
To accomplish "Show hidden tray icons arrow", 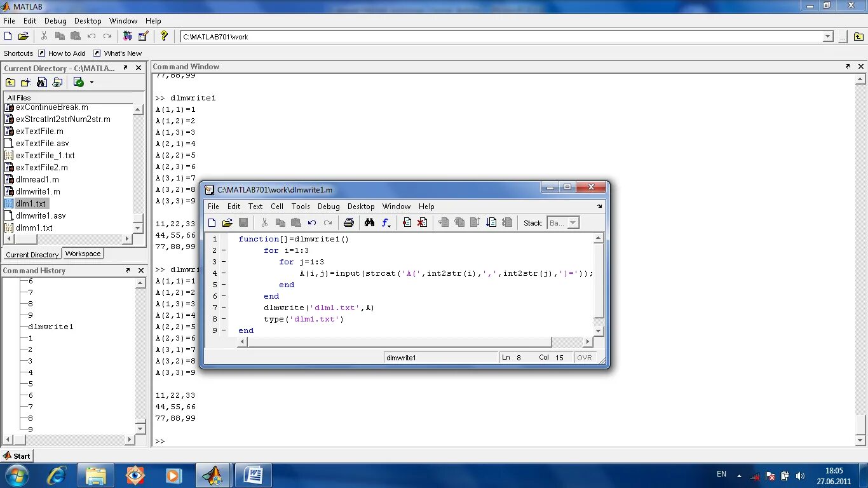I will coord(739,475).
